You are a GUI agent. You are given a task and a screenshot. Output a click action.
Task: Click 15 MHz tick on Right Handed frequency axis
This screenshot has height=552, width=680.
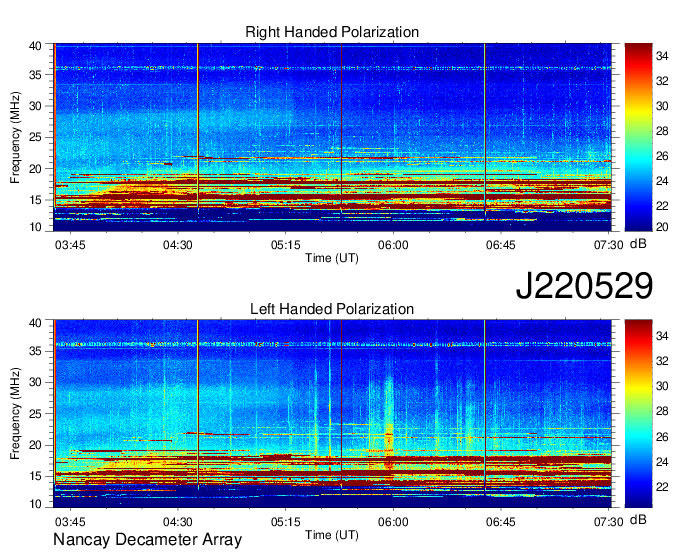pos(35,200)
